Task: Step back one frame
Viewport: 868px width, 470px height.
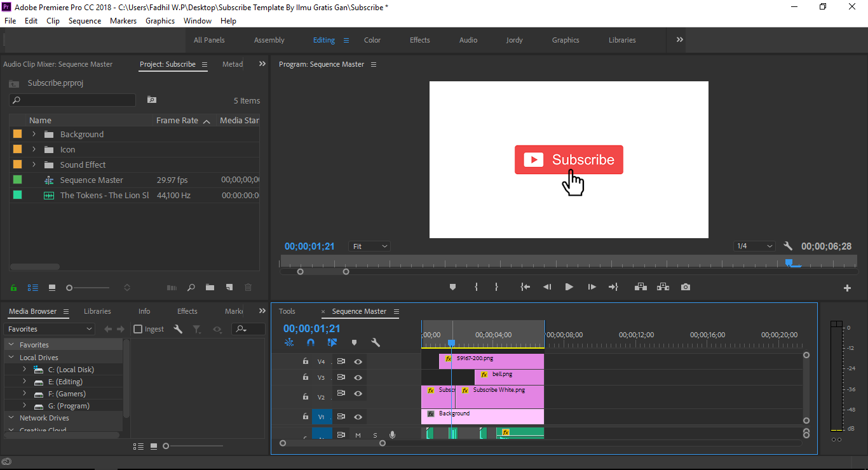Action: click(547, 287)
